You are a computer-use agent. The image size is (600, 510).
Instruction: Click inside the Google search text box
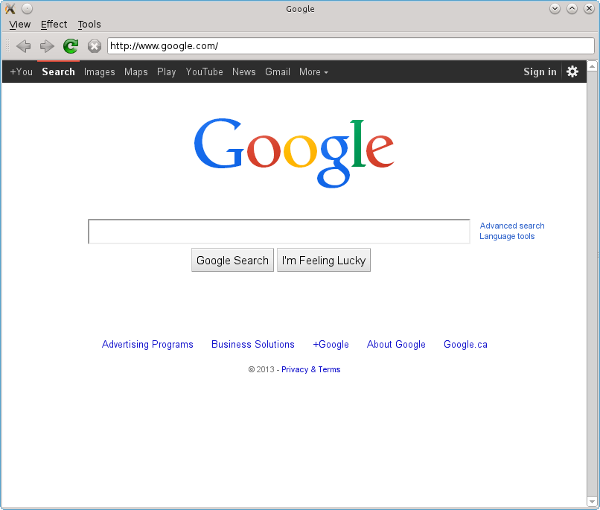click(x=279, y=232)
